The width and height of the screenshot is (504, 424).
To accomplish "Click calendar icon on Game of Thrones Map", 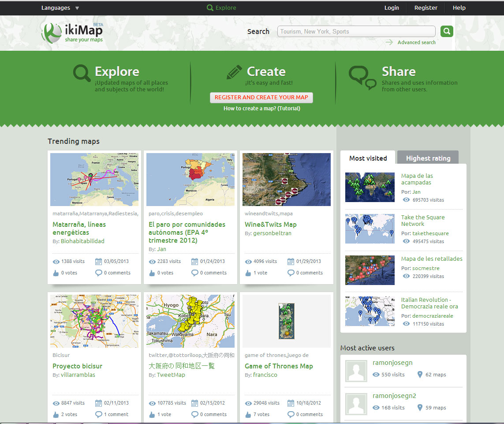I will (291, 403).
